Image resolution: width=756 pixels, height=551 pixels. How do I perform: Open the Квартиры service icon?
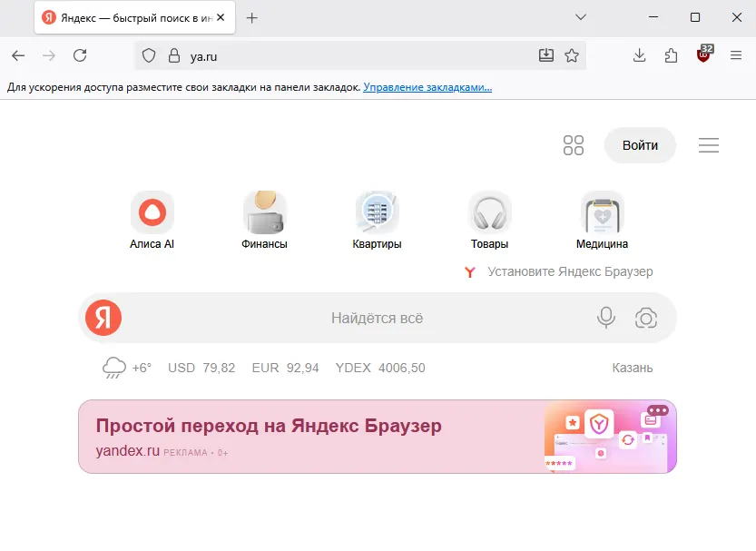(x=377, y=211)
